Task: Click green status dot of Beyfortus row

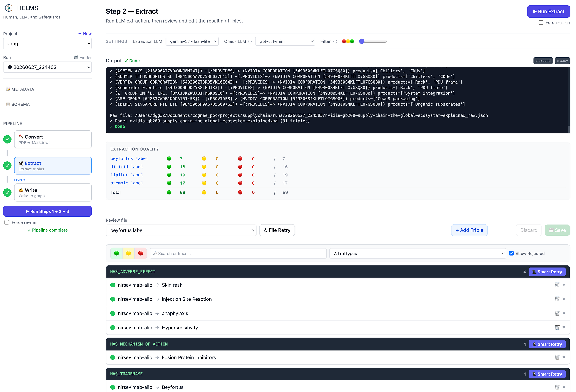Action: 113,387
